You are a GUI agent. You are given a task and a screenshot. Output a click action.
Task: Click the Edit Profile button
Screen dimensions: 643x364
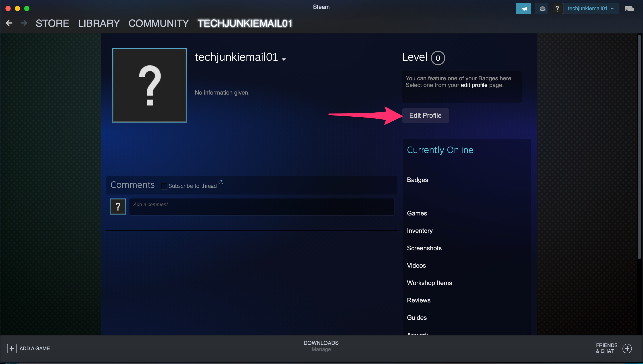tap(425, 115)
